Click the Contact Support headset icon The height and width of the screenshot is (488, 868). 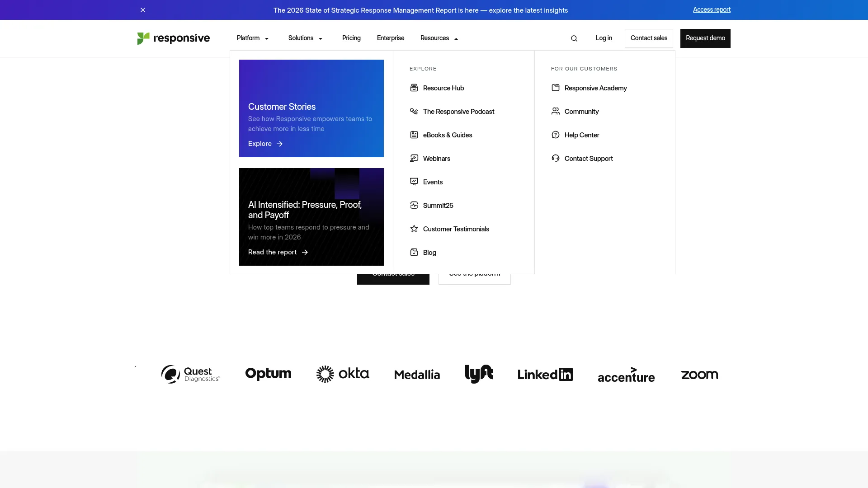[x=556, y=158]
